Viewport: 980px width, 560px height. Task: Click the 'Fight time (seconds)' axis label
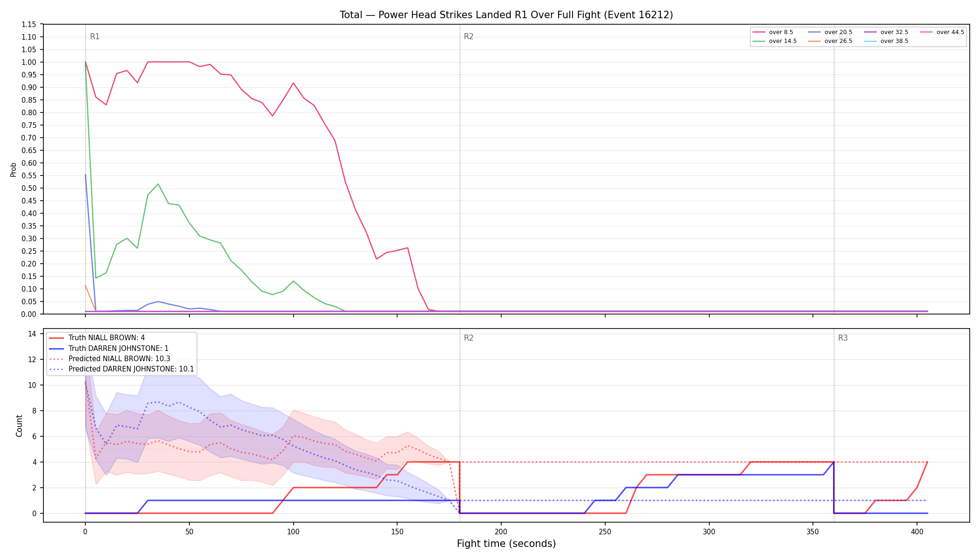(x=506, y=544)
